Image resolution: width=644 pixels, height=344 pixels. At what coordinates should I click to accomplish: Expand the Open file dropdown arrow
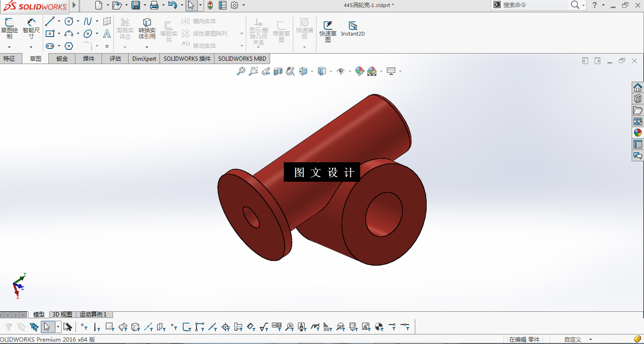126,5
